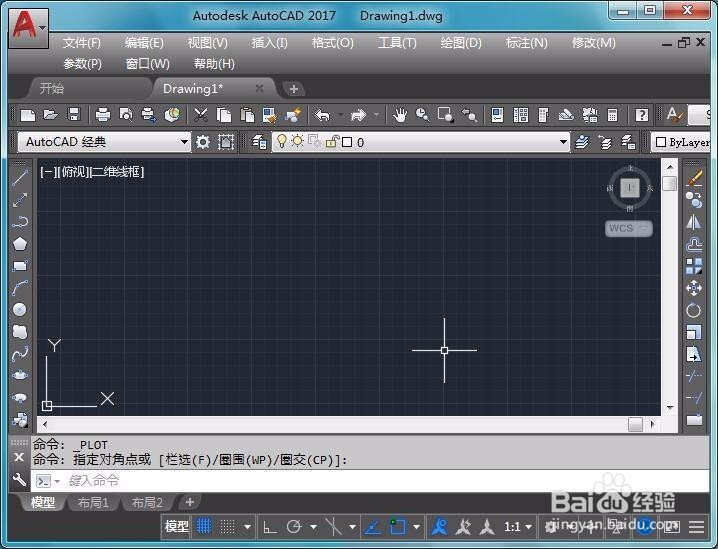The height and width of the screenshot is (549, 718).
Task: Click the WCS coordinate system button
Action: tap(629, 228)
